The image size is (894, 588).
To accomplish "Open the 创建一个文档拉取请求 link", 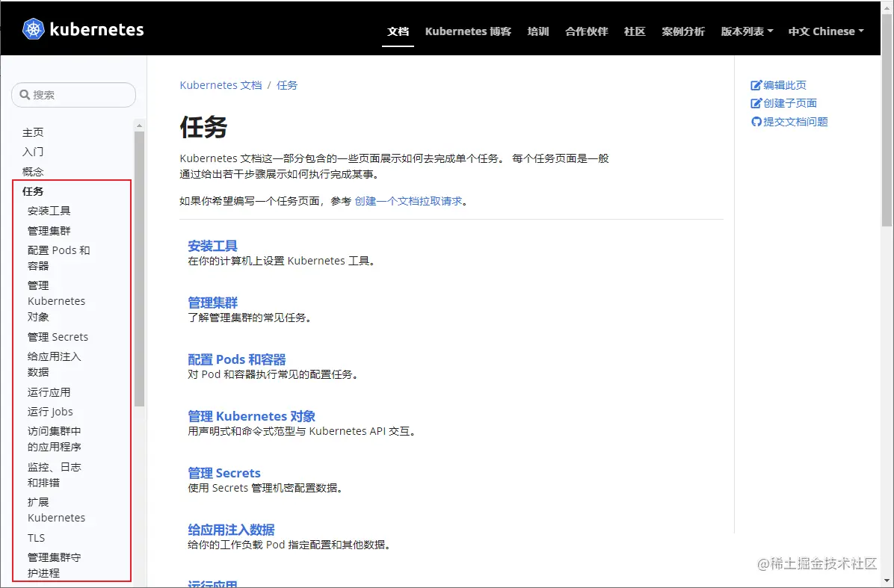I will pos(408,201).
